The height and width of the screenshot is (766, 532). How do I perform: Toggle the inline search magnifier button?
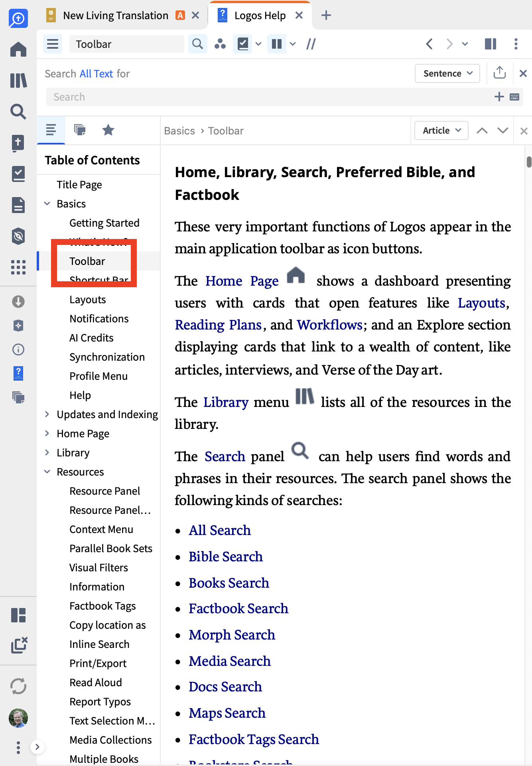click(197, 44)
